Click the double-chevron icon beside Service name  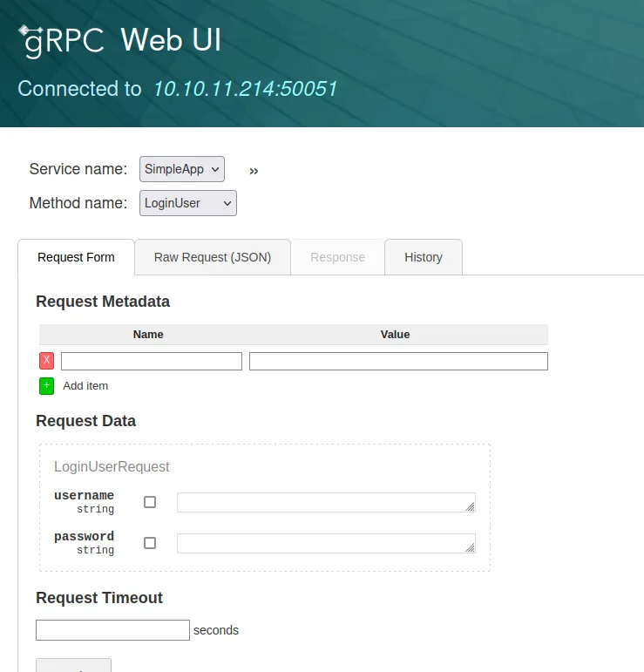tap(254, 171)
